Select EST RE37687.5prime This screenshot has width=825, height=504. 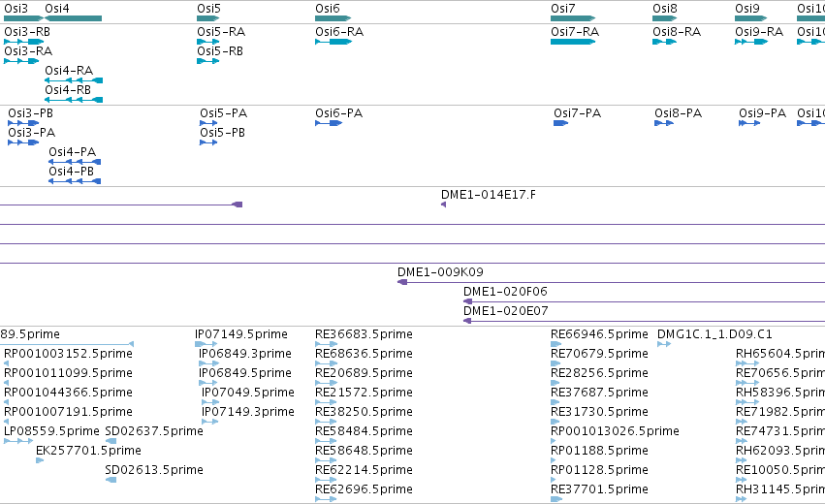(x=556, y=402)
